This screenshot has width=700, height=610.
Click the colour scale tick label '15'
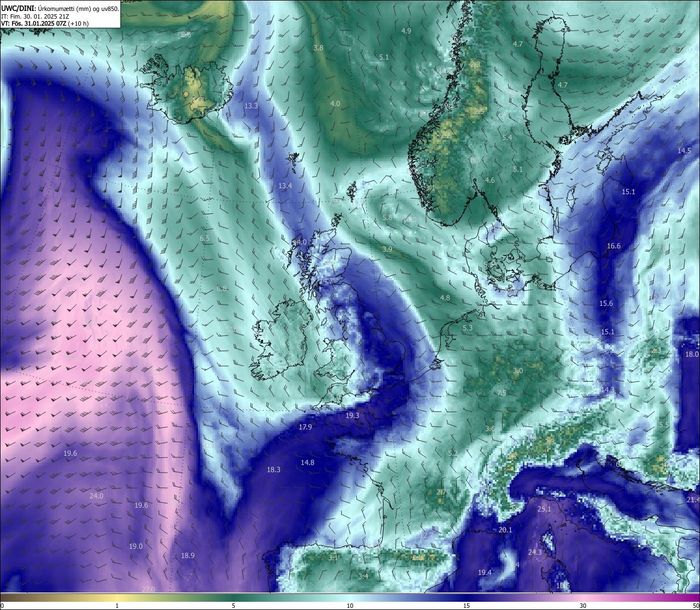466,606
